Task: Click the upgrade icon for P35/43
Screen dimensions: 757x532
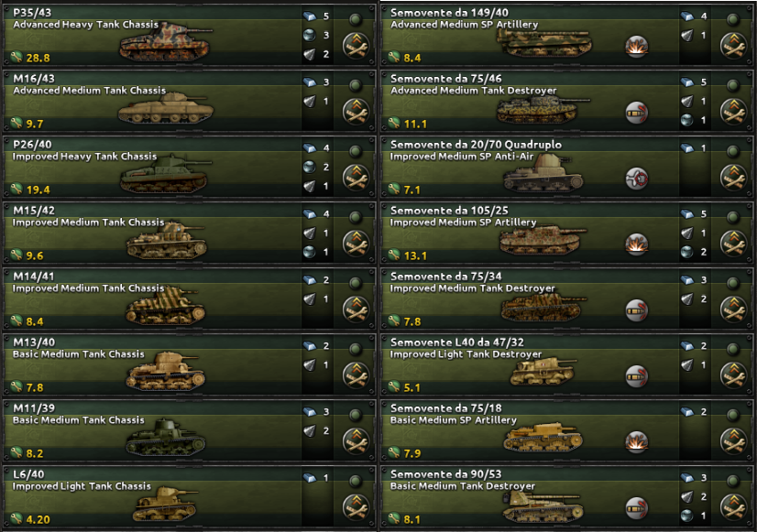Action: pyautogui.click(x=357, y=46)
